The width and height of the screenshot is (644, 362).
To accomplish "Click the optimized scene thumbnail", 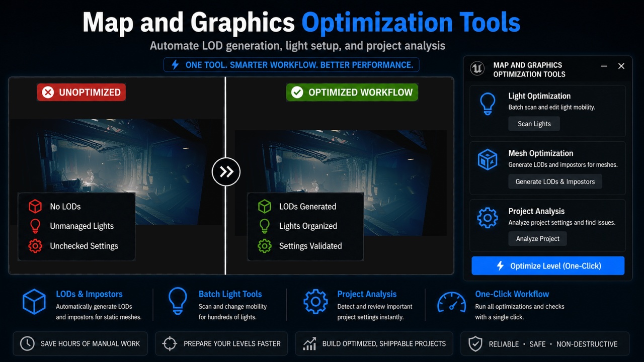I will coord(341,183).
